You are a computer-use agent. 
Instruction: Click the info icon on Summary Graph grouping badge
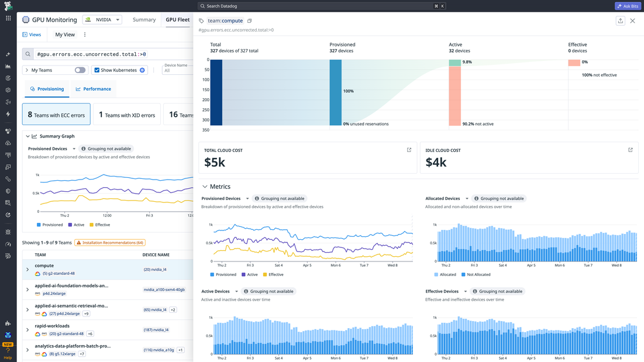pyautogui.click(x=84, y=149)
